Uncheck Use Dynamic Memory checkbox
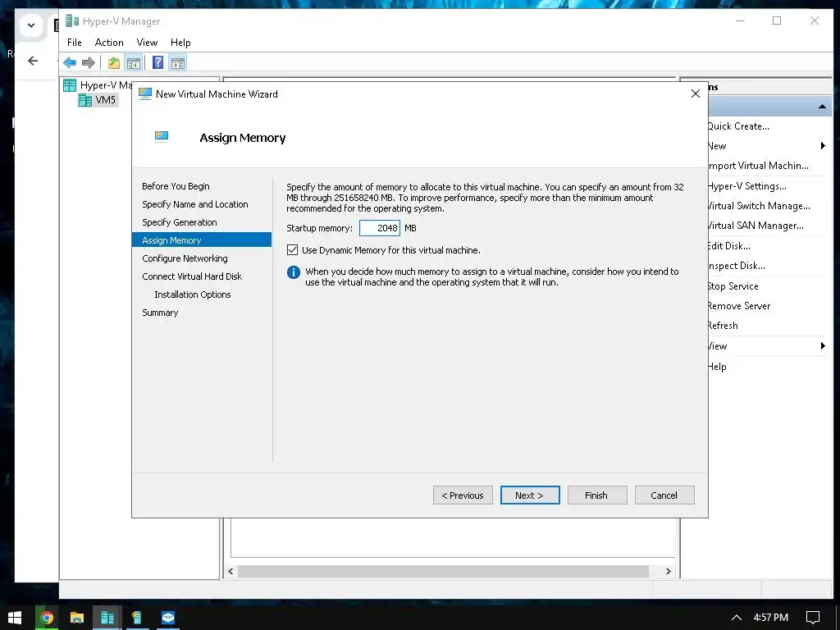 tap(293, 249)
